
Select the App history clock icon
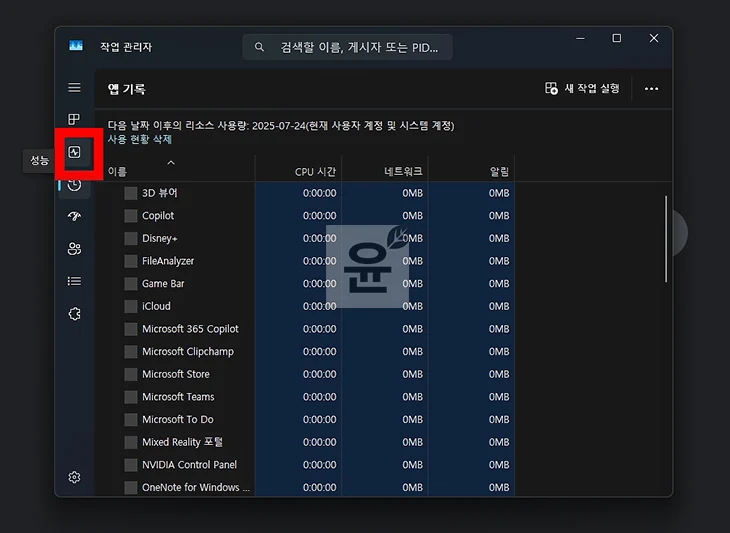tap(74, 185)
